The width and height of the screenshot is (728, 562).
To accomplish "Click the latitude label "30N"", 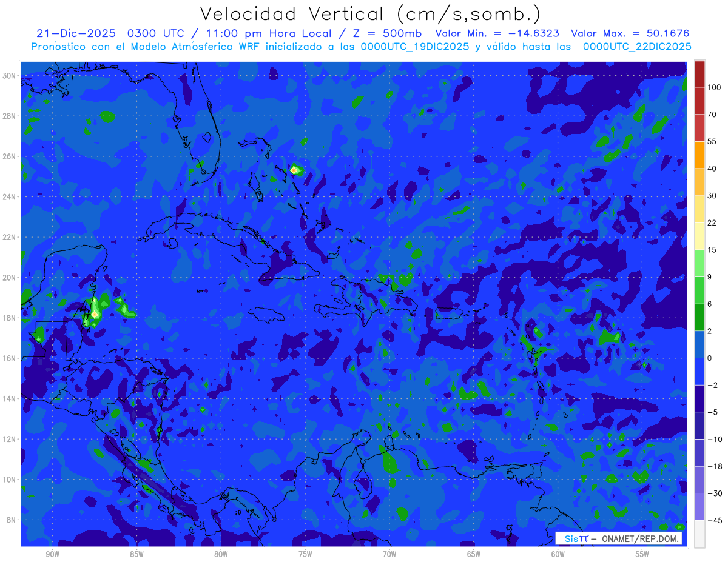I will point(10,75).
